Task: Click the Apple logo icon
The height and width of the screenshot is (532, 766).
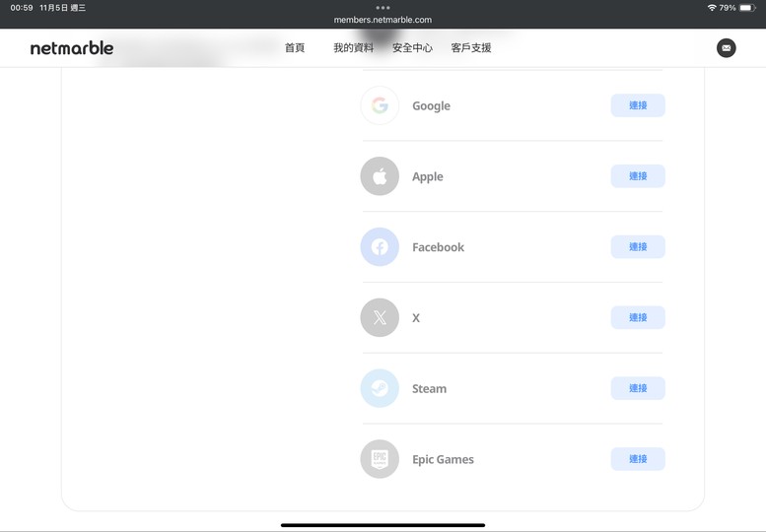Action: [x=380, y=176]
